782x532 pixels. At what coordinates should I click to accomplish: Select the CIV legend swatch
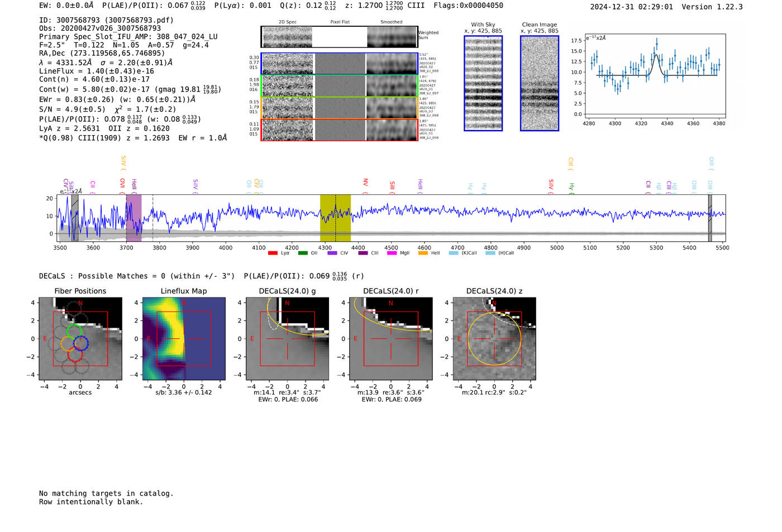coord(332,253)
